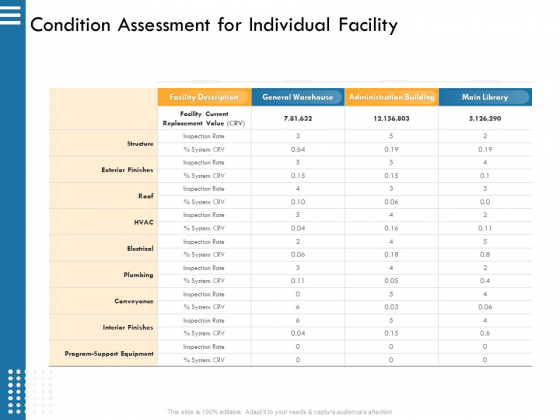
Task: Select Structure inspection rate 3 under General Warehouse
Action: 298,136
